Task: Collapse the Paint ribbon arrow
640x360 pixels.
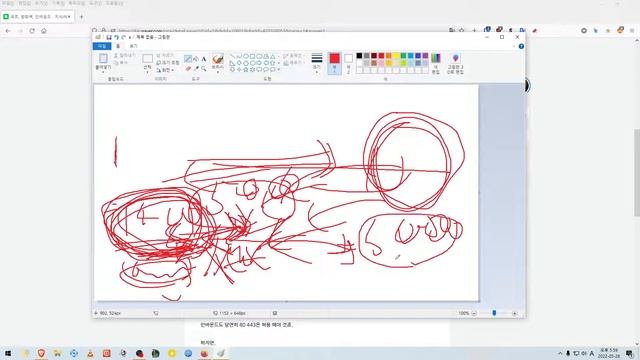Action: click(514, 46)
